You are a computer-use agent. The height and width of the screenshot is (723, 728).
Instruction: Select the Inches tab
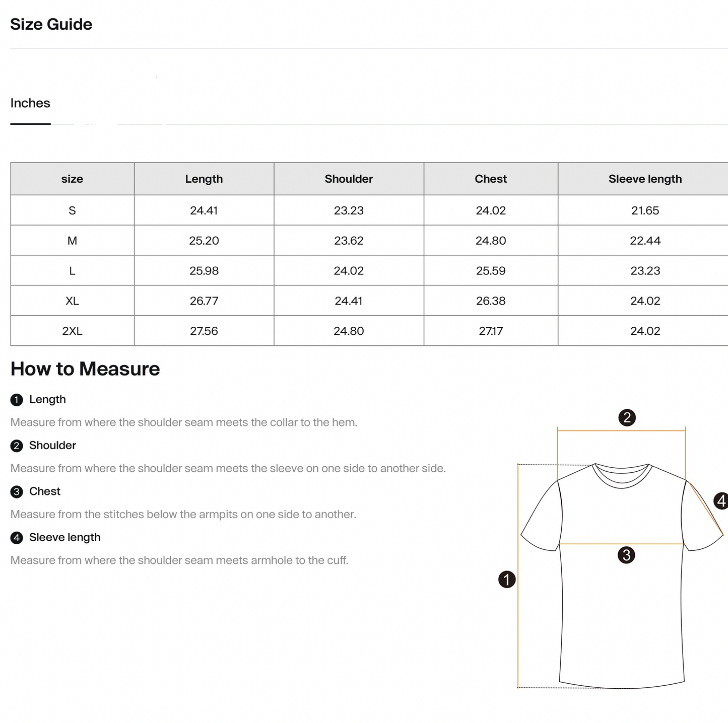pyautogui.click(x=30, y=103)
